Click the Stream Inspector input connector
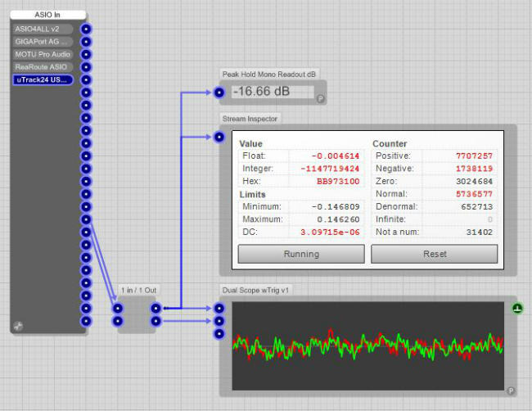The height and width of the screenshot is (411, 532). pos(219,137)
